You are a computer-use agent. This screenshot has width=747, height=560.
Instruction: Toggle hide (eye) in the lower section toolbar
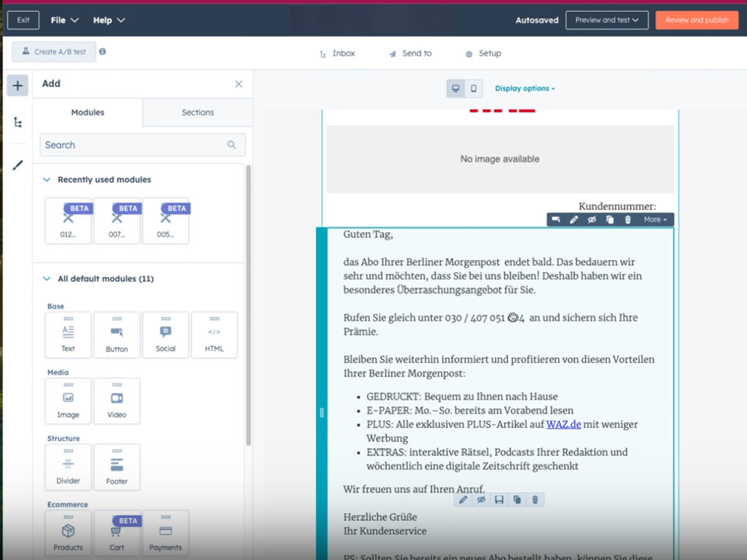click(481, 500)
